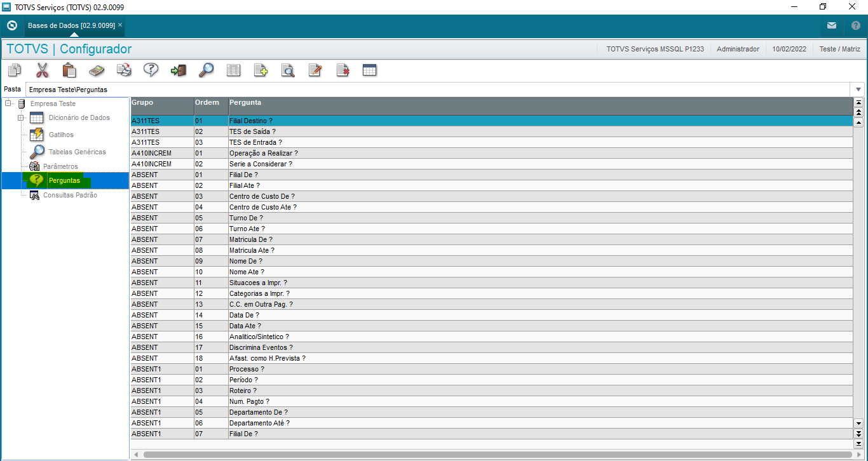Jump to last record with bottom arrow
Viewport: 868px width, 461px height.
859,443
